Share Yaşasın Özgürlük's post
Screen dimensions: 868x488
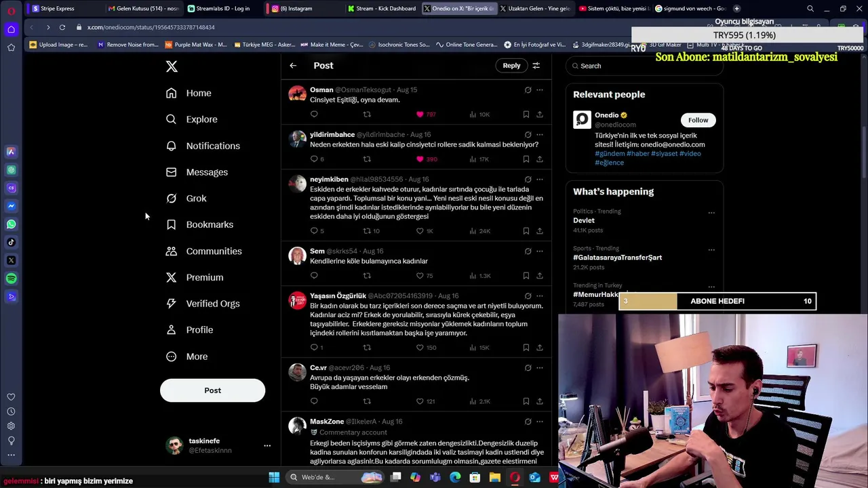(x=540, y=348)
